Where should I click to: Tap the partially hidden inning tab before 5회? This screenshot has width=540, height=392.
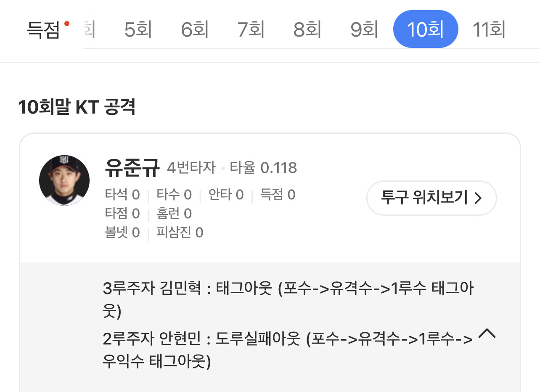(89, 30)
